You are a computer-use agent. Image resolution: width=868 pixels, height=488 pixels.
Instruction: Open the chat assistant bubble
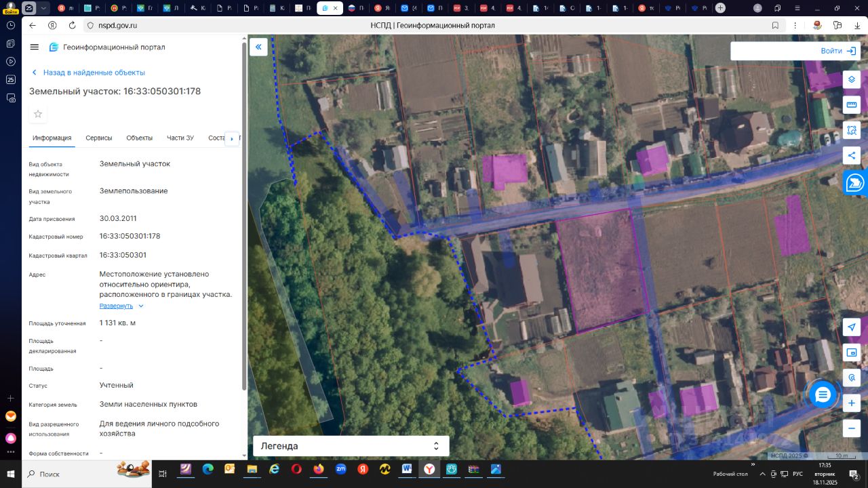(x=823, y=395)
